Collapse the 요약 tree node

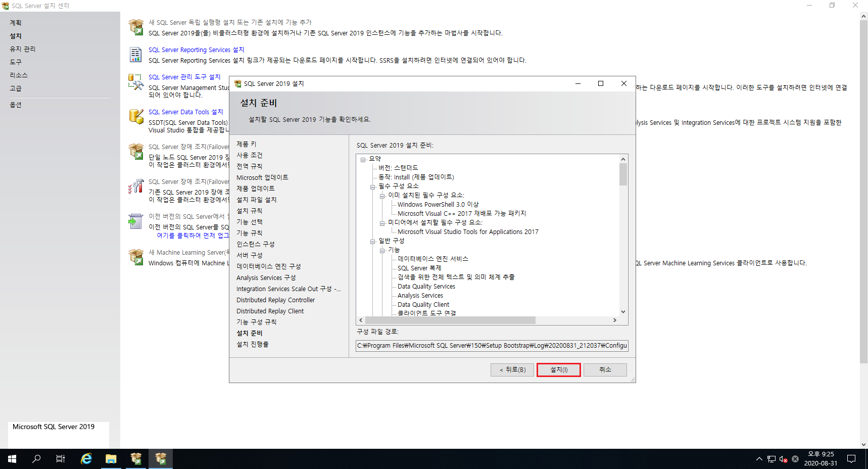363,159
